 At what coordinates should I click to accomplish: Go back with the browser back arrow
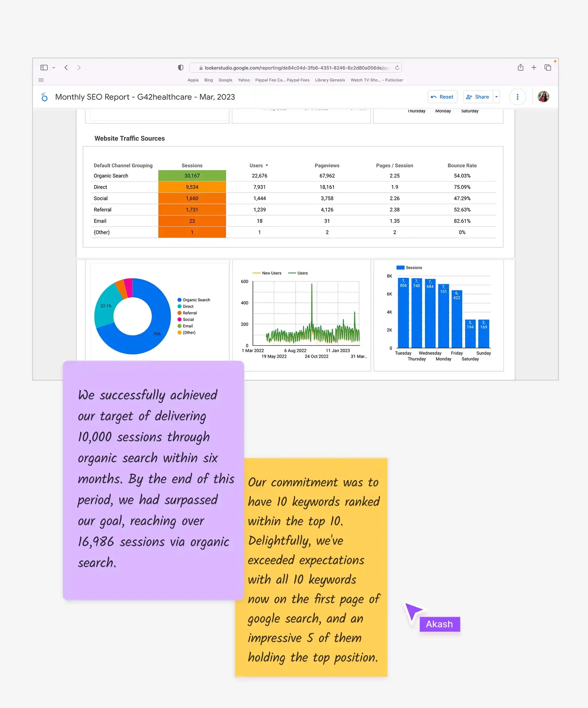[66, 68]
